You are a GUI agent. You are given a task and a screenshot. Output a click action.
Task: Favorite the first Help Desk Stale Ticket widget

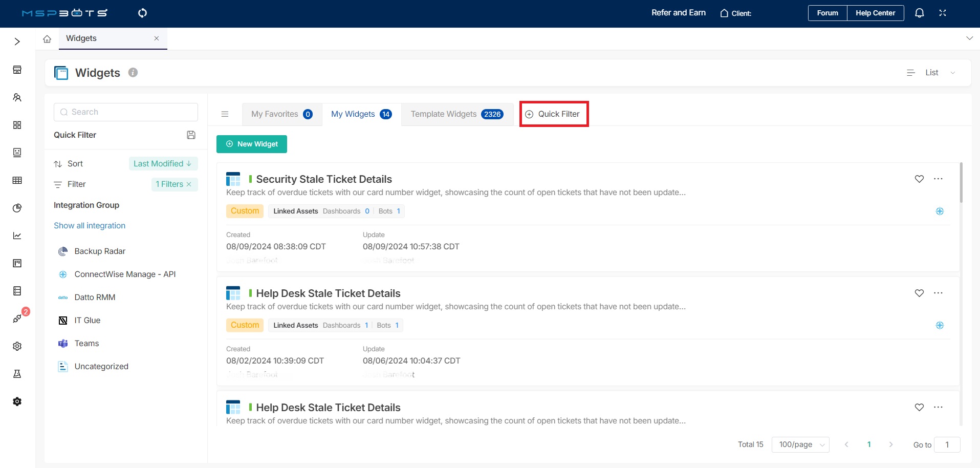click(919, 293)
